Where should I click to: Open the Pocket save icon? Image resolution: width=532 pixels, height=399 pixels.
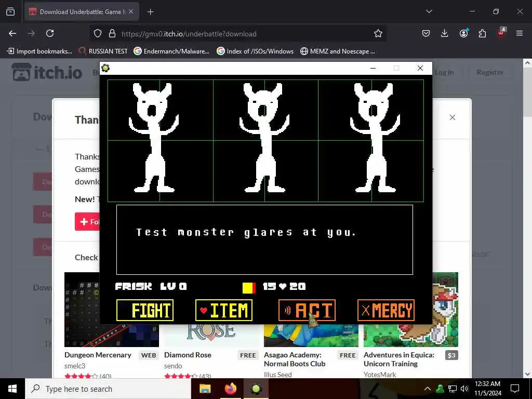pos(426,33)
